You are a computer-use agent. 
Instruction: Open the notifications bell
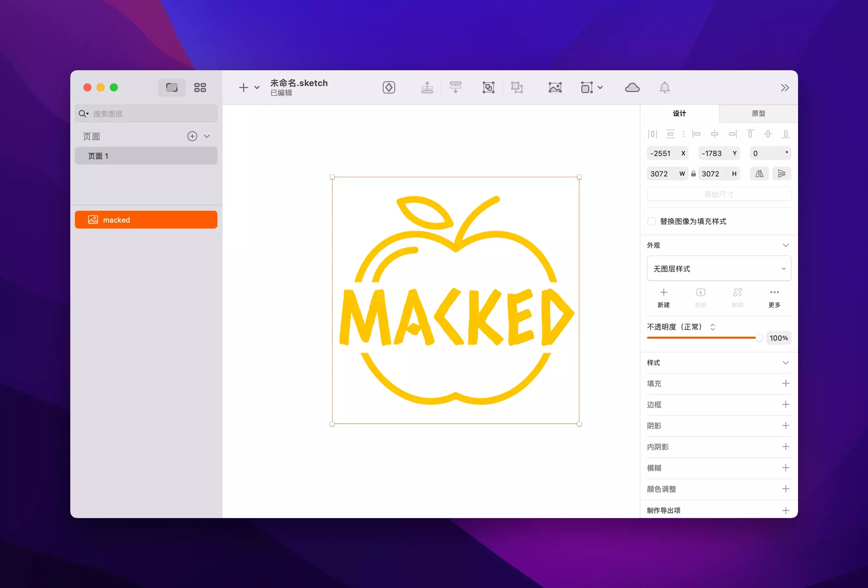(x=664, y=88)
